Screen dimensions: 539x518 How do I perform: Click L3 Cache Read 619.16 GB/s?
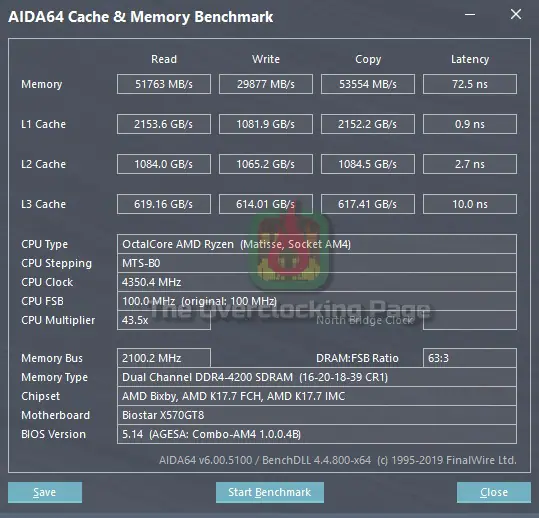click(x=164, y=204)
